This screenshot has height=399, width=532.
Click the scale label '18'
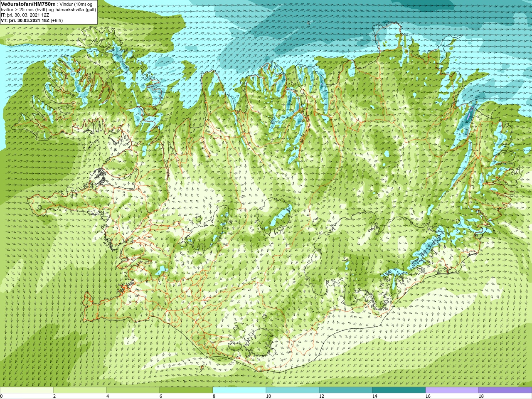(481, 396)
